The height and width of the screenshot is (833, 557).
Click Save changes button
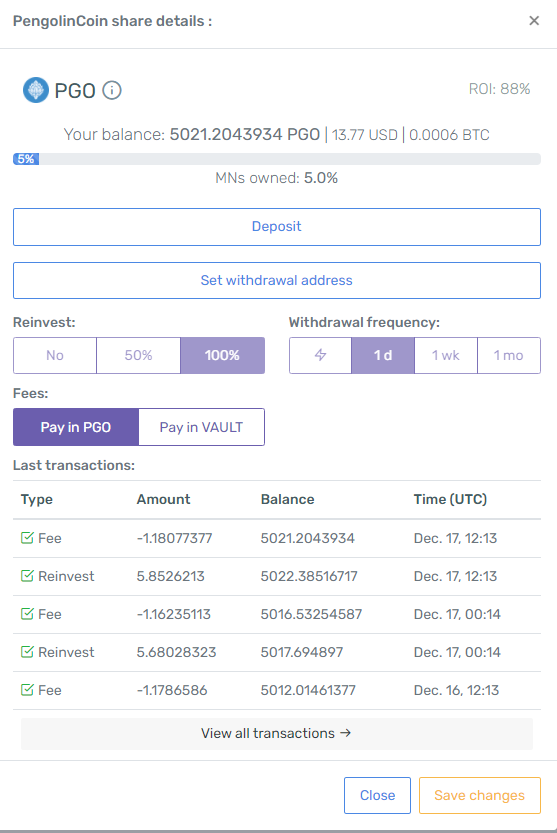479,795
